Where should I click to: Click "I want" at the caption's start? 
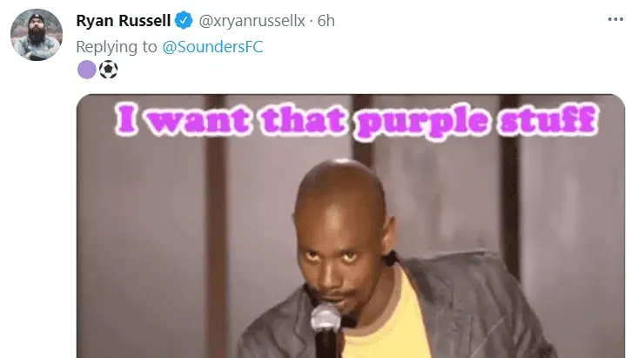pos(183,119)
